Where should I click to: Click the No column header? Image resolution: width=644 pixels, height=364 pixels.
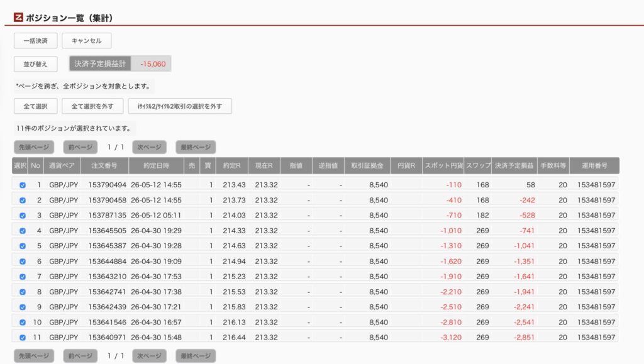(x=36, y=165)
